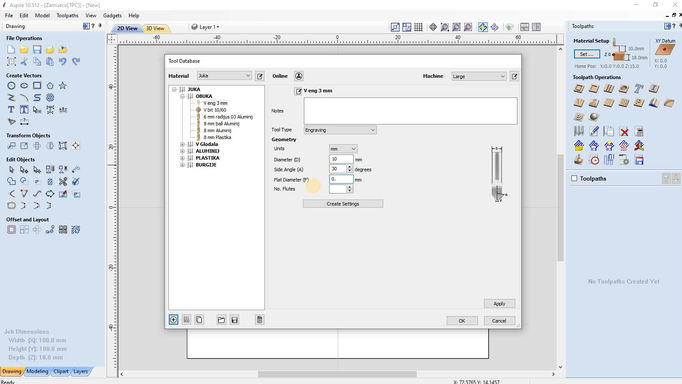Click the Apply button
Screen dimensions: 682x384
(x=499, y=304)
